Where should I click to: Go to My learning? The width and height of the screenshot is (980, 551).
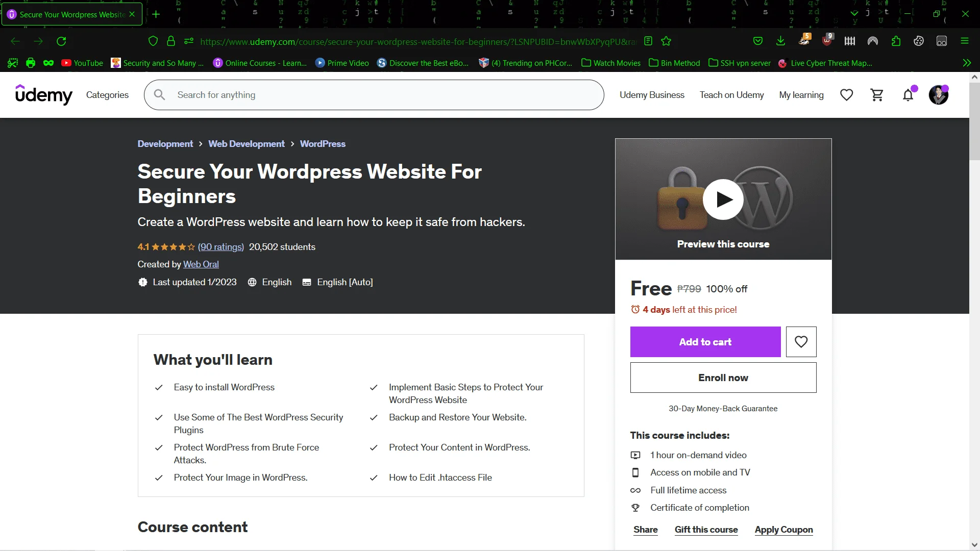pyautogui.click(x=801, y=95)
